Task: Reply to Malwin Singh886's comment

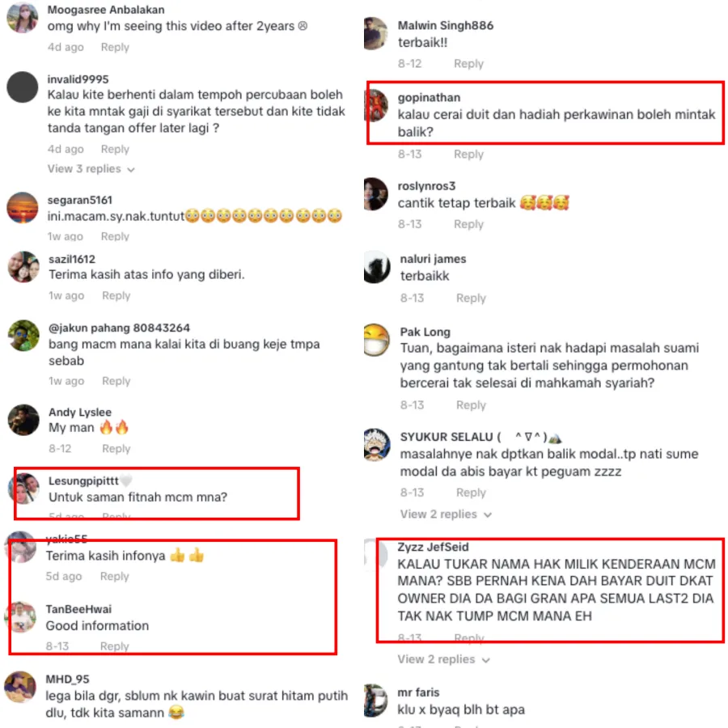Action: tap(468, 64)
